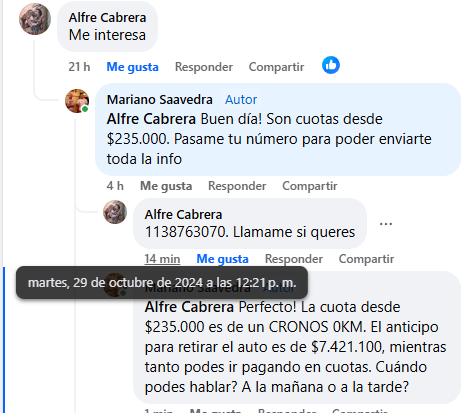The height and width of the screenshot is (413, 474).
Task: Click Compartir under Mariano's $235.000 reply
Action: (310, 186)
